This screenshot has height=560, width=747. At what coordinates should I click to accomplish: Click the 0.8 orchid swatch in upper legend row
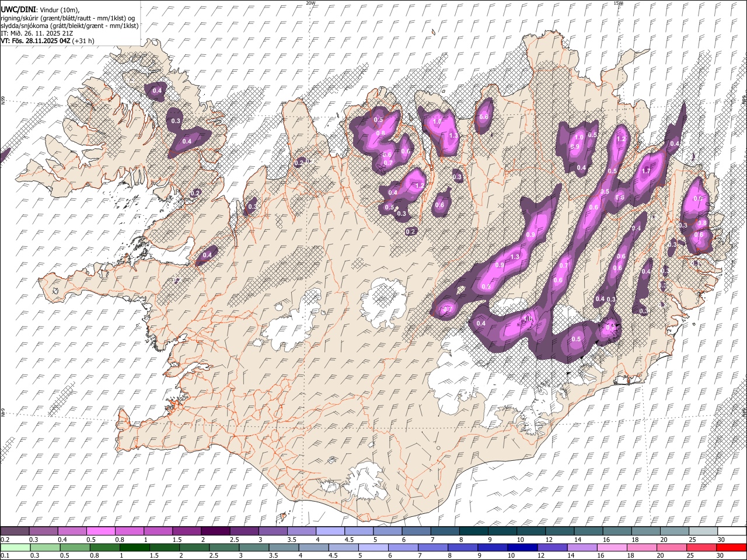coord(130,531)
